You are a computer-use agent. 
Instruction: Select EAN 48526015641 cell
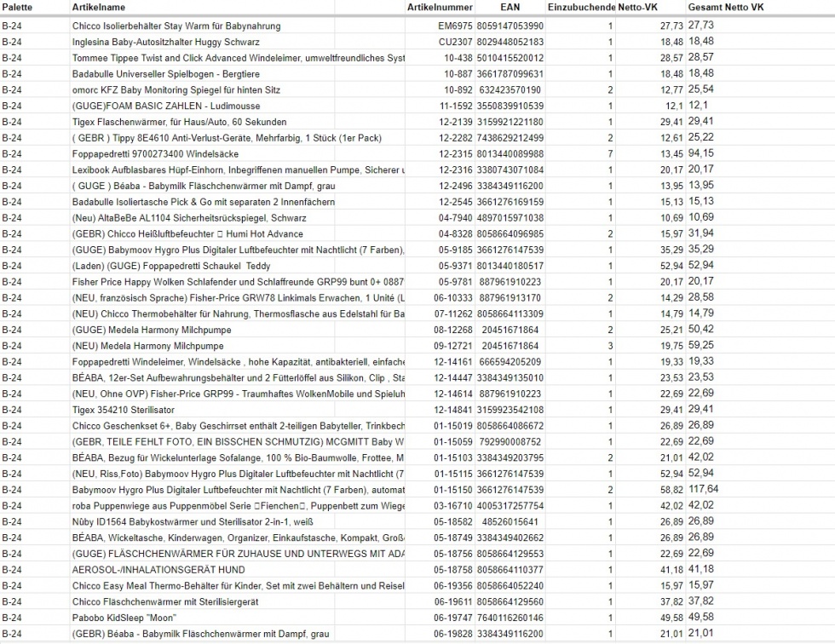click(x=510, y=521)
